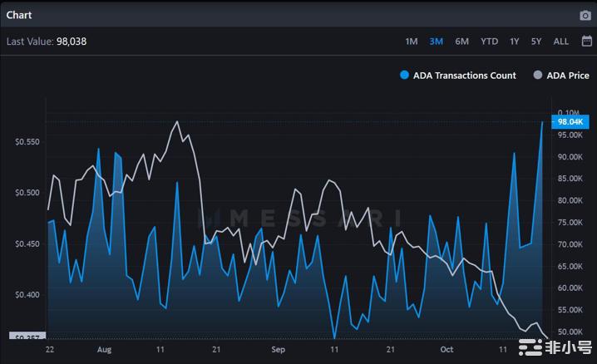Viewport: 597px width, 364px height.
Task: Switch to the 6M time range
Action: click(462, 42)
